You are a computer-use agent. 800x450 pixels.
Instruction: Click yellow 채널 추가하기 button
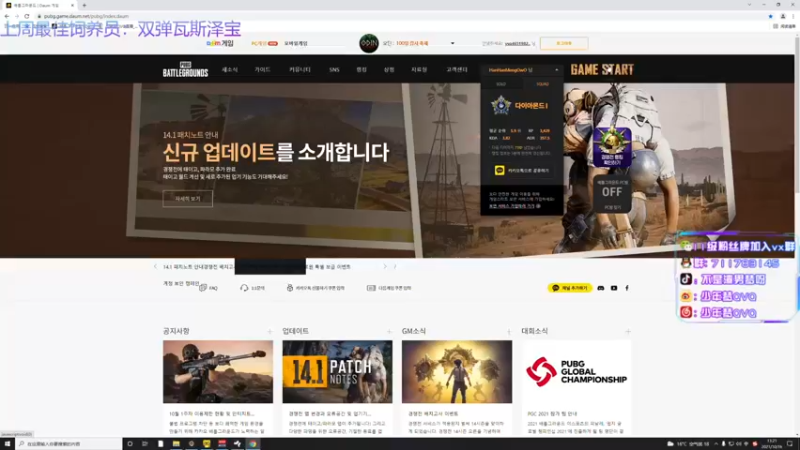[x=569, y=288]
